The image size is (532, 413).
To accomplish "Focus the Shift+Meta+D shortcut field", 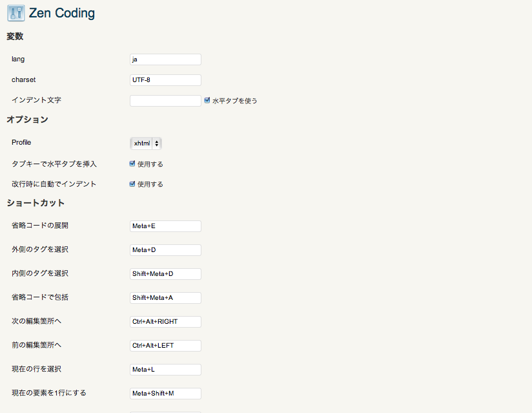I will click(165, 274).
